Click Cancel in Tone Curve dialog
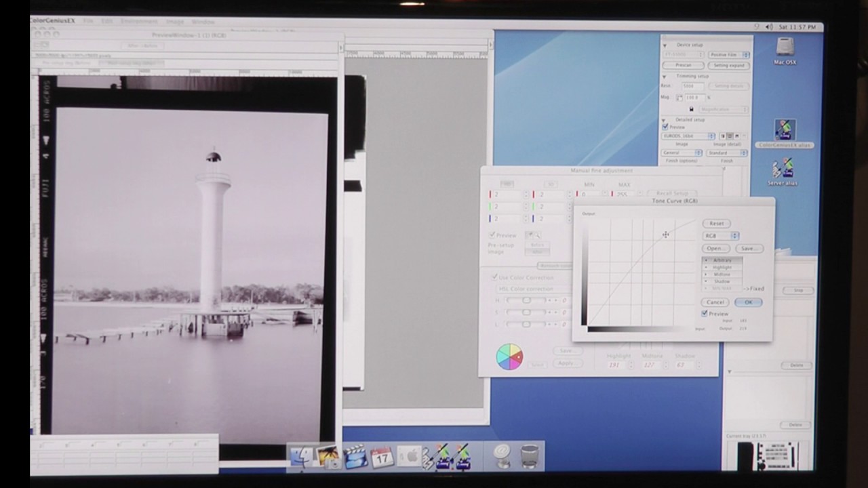 715,302
